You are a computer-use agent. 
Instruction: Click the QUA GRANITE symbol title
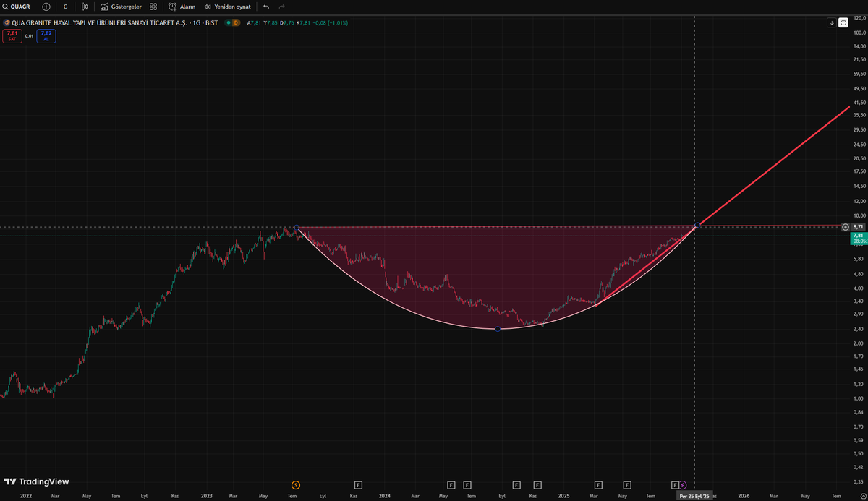coord(114,23)
